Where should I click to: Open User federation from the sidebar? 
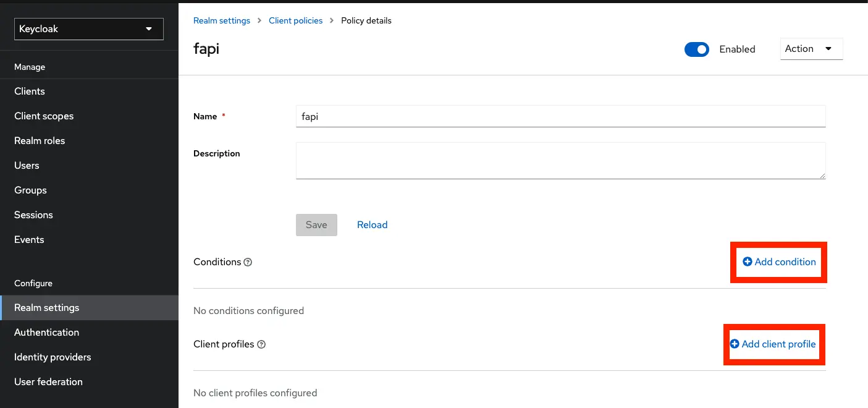[x=49, y=381]
